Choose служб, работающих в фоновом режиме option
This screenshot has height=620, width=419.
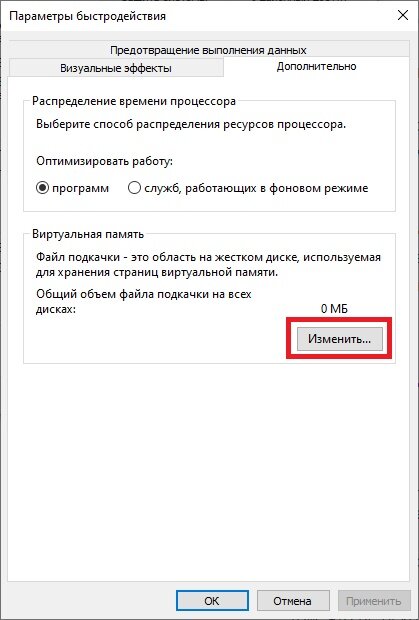point(248,188)
